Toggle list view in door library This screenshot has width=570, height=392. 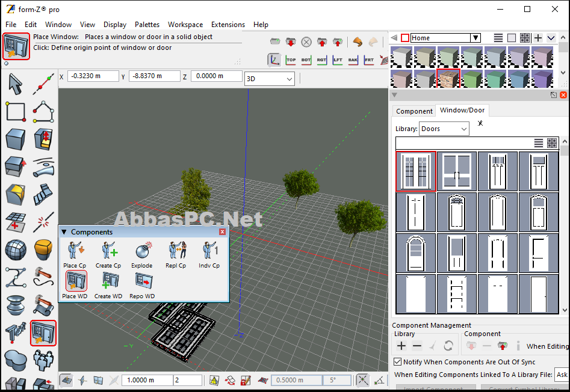[x=538, y=143]
